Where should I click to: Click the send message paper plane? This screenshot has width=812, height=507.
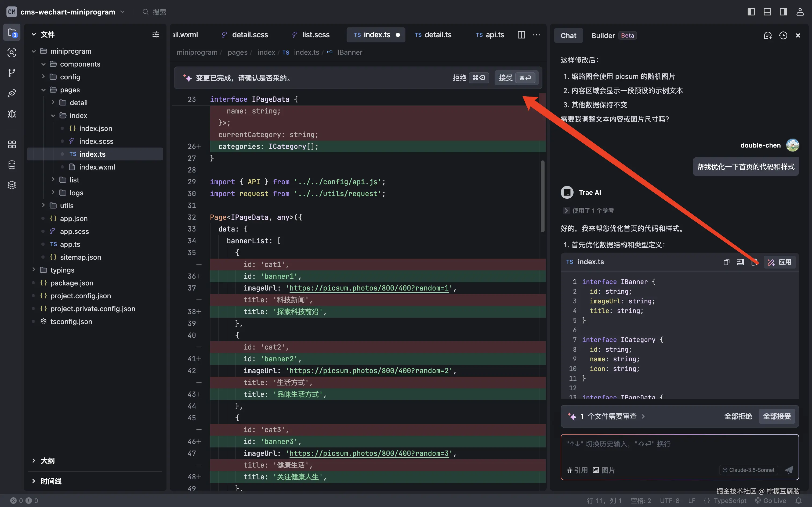pyautogui.click(x=789, y=470)
